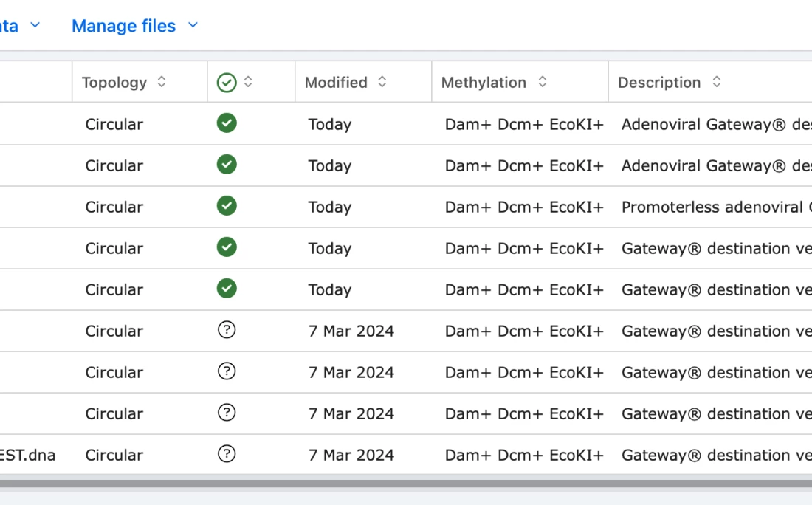Select the Description column header label
Viewport: 812px width, 505px height.
pos(659,83)
